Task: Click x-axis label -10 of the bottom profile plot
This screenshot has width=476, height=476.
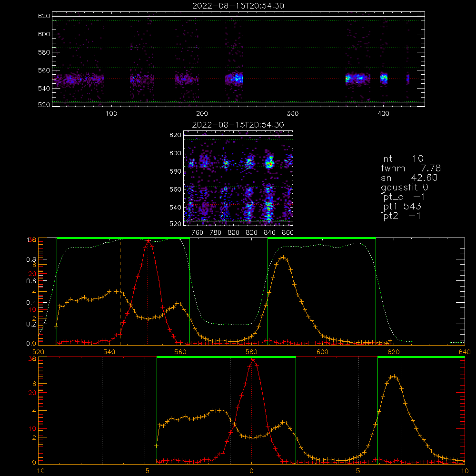Action: pos(38,471)
